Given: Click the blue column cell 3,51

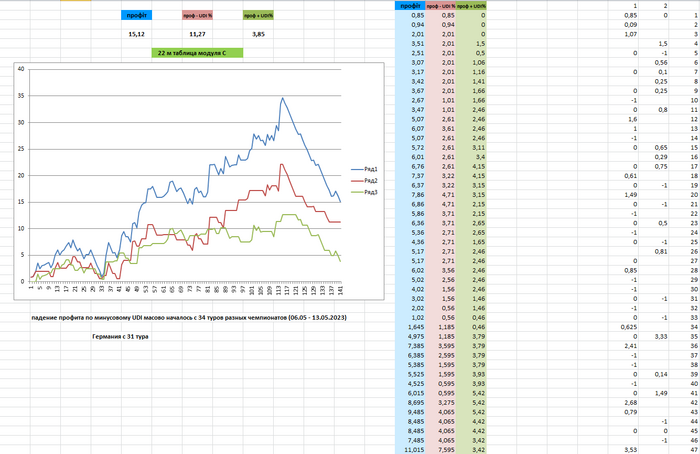Looking at the screenshot, I should [410, 43].
